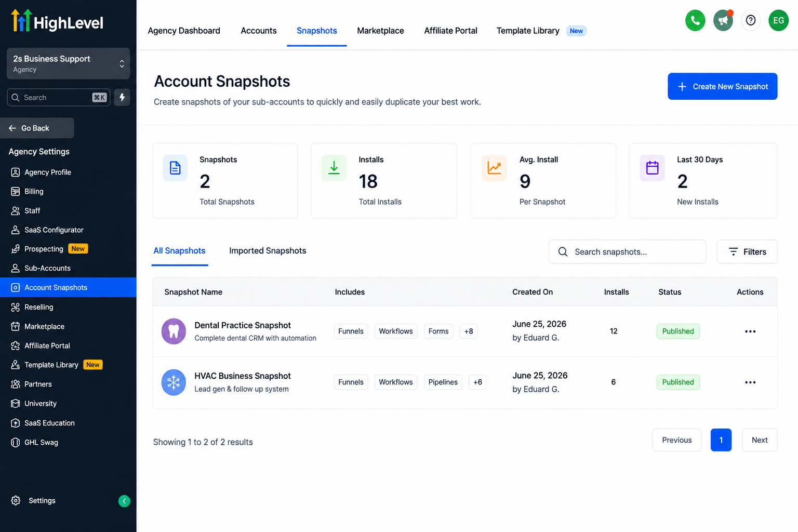Select the All Snapshots tab
Viewport: 798px width, 532px height.
179,251
